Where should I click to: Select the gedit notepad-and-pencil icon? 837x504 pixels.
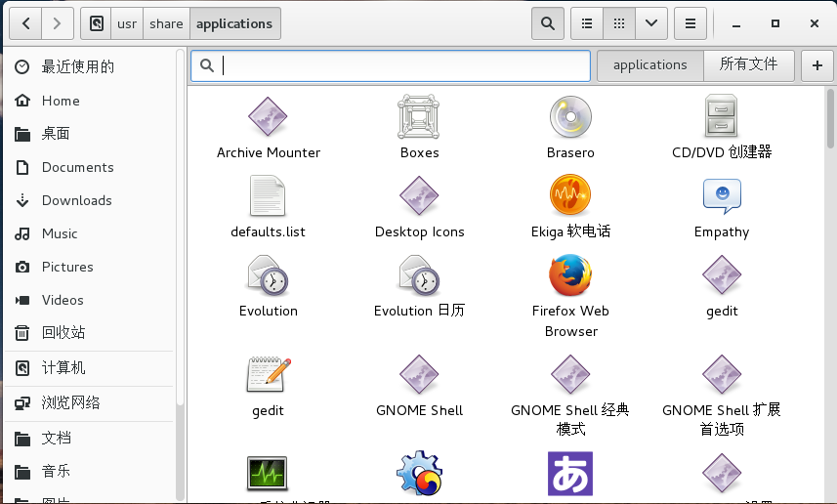point(269,374)
